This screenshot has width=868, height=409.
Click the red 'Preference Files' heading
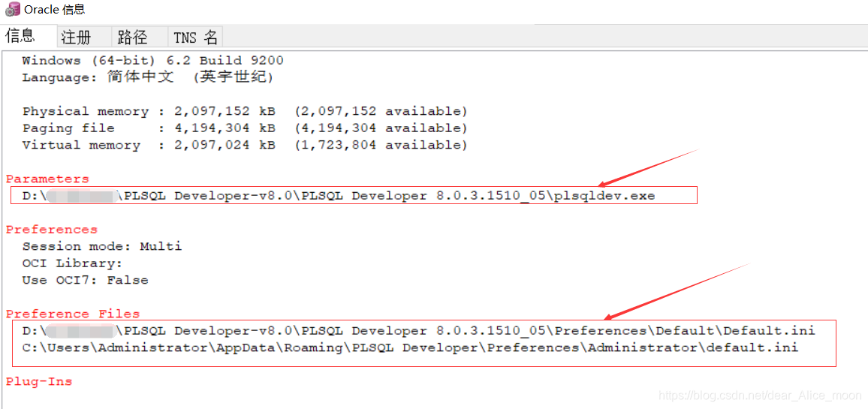click(x=73, y=314)
